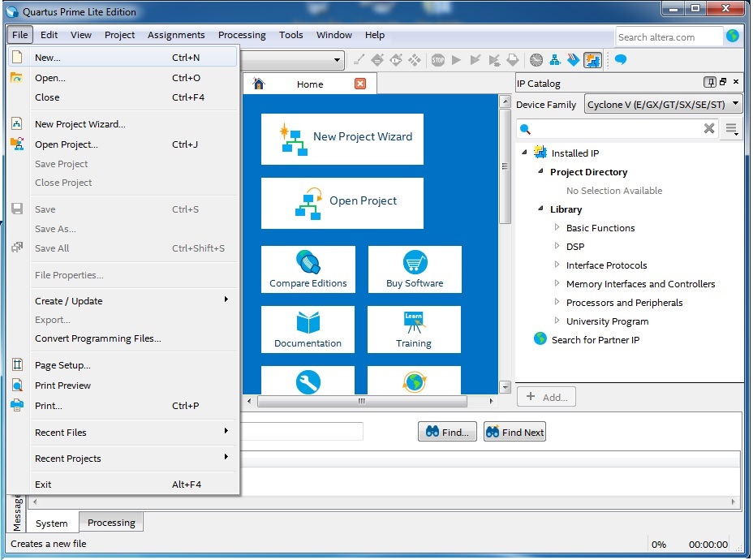Click the globe icon beside the search box
Screen dimensions: 753x560
[733, 36]
